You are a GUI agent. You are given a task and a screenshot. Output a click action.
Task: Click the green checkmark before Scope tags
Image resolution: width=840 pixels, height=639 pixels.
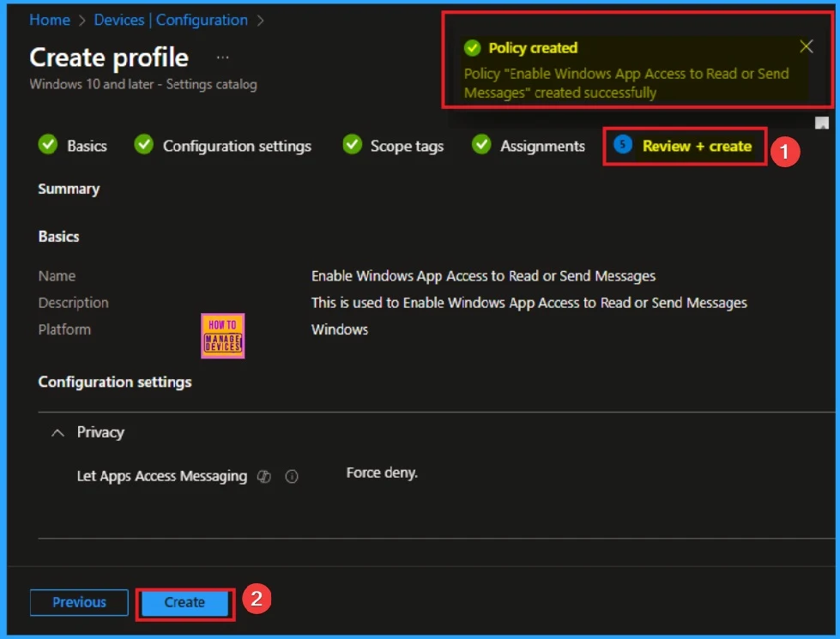click(x=352, y=145)
